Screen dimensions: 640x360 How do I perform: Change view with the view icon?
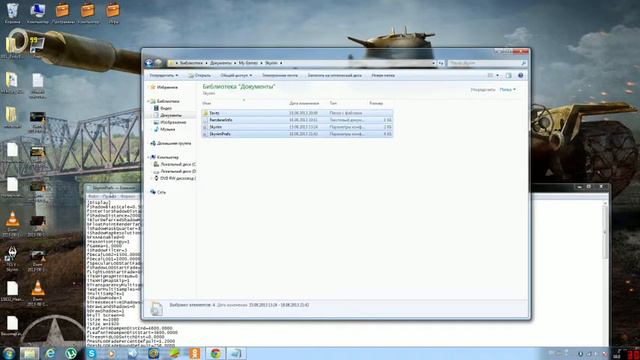click(490, 76)
